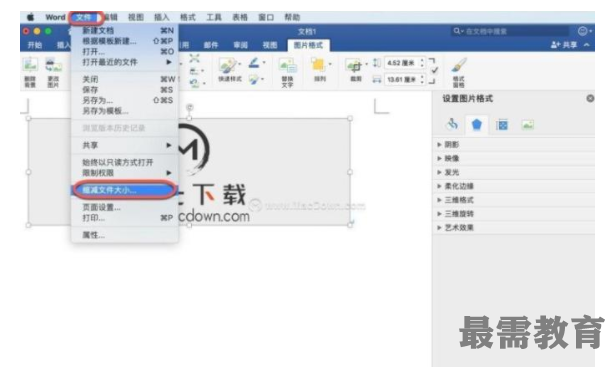The image size is (611, 372).
Task: Open the Quick Styles (快速样式) gallery icon
Action: coord(228,65)
